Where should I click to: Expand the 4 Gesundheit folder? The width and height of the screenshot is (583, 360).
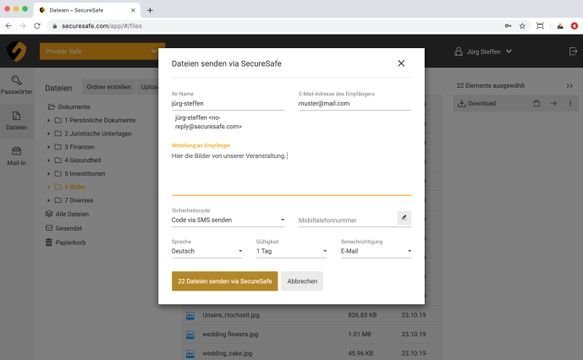point(49,160)
